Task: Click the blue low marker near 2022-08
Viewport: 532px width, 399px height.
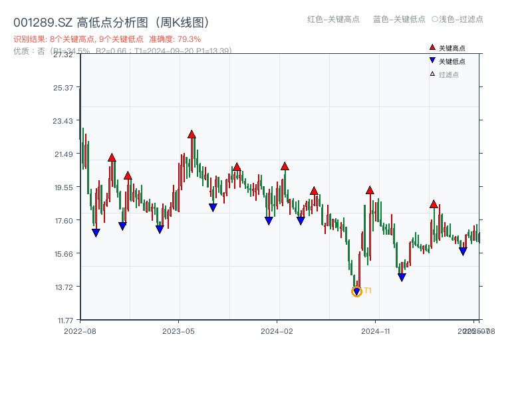Action: pyautogui.click(x=96, y=231)
